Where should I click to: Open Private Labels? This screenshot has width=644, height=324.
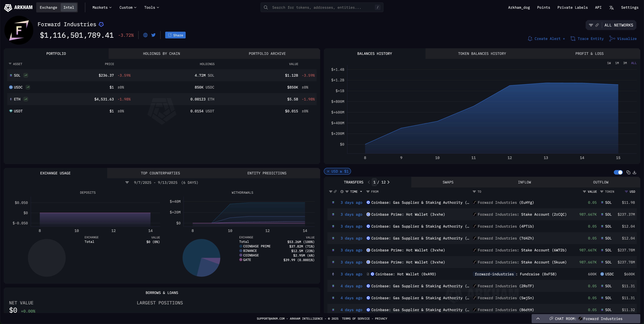(573, 8)
